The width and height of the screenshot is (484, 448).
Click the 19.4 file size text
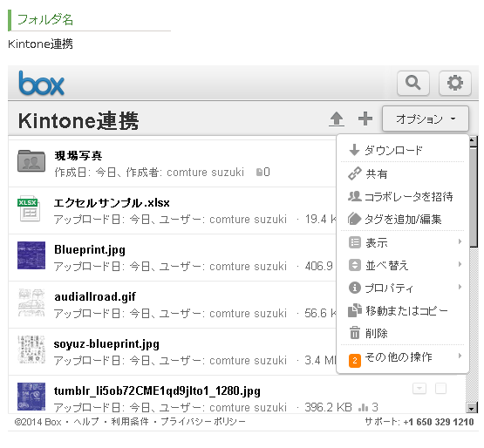(320, 219)
